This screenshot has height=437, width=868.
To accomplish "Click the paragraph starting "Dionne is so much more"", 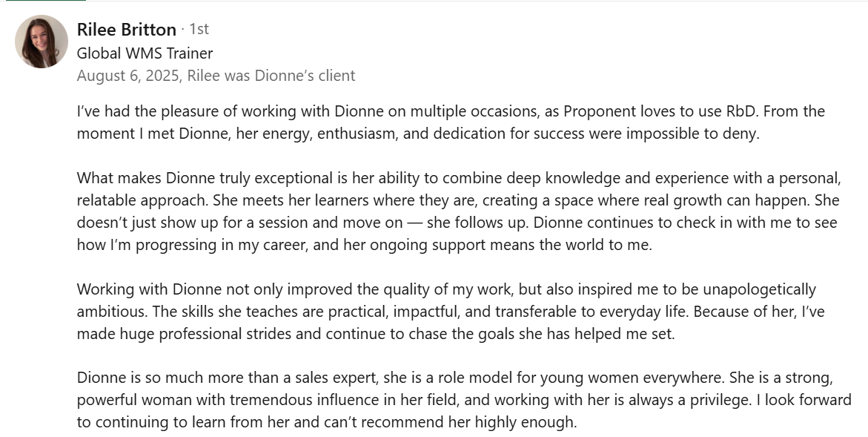I will pyautogui.click(x=464, y=400).
